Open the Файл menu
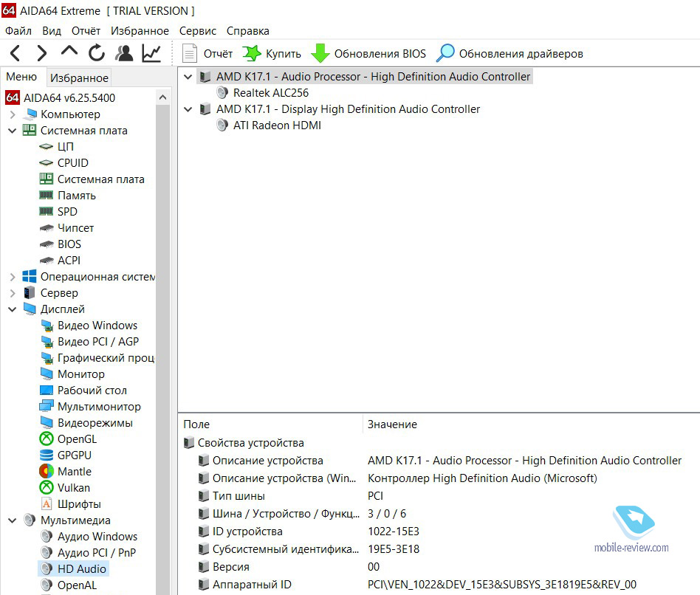 point(18,31)
